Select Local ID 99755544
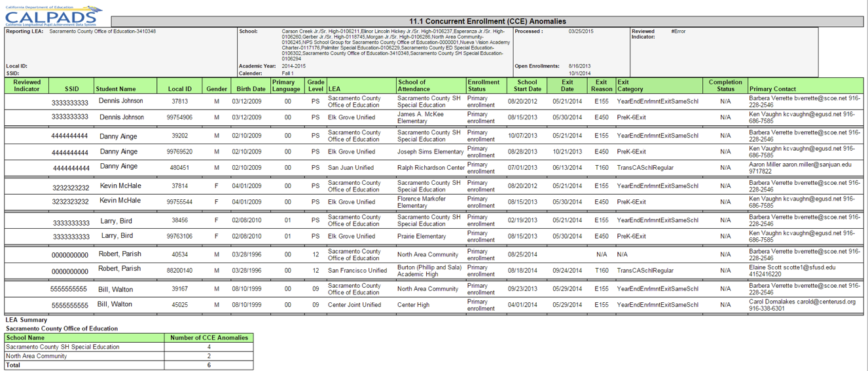Image resolution: width=868 pixels, height=371 pixels. coord(179,202)
